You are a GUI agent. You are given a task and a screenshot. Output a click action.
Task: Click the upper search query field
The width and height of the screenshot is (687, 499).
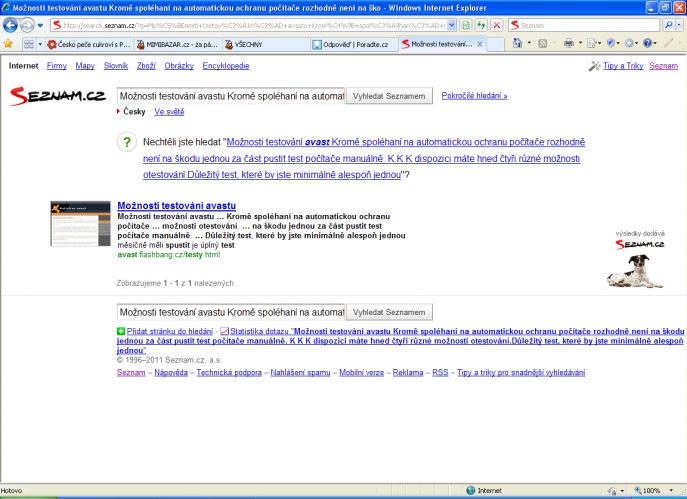coord(231,96)
